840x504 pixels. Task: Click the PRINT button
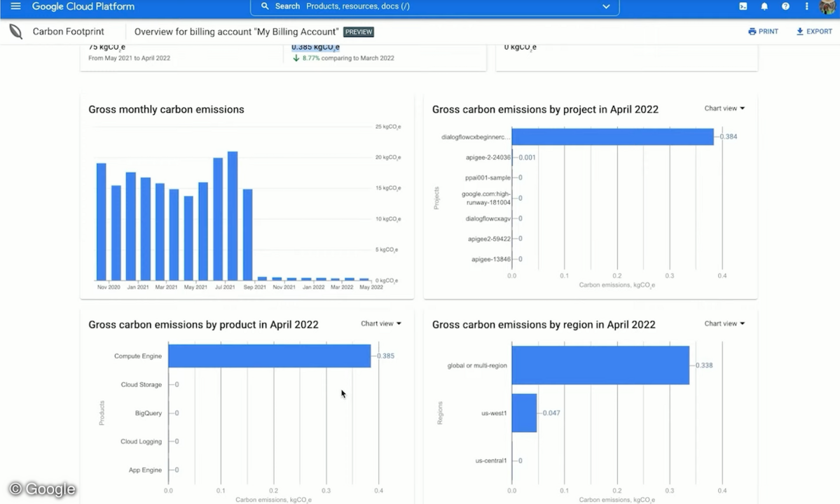[763, 31]
